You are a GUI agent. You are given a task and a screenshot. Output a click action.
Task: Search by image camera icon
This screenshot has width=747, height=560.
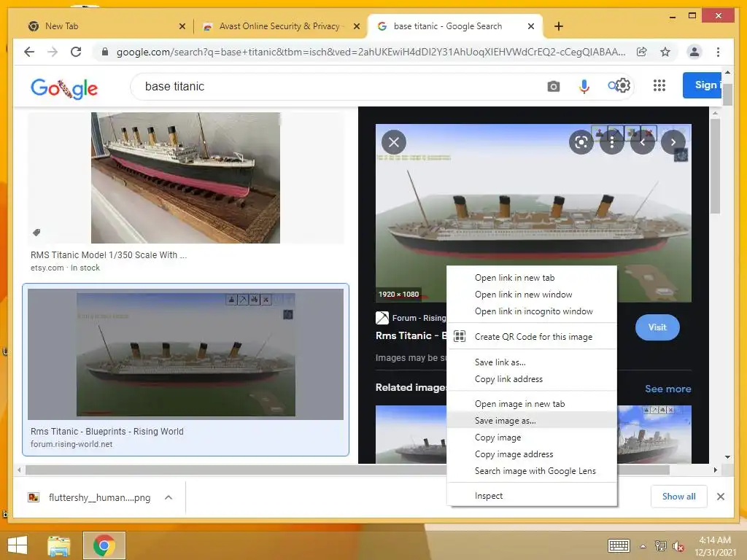[553, 86]
